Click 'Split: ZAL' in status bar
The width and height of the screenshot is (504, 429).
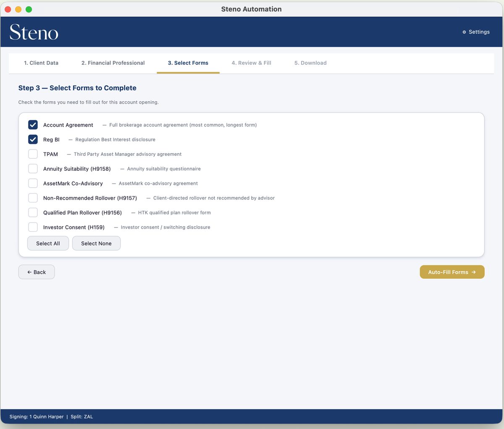tap(81, 417)
